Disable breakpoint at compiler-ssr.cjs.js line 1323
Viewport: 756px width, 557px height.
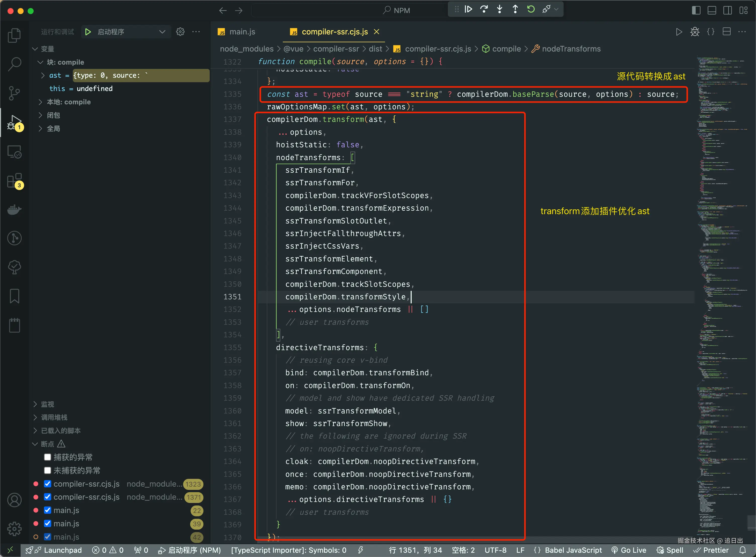47,484
